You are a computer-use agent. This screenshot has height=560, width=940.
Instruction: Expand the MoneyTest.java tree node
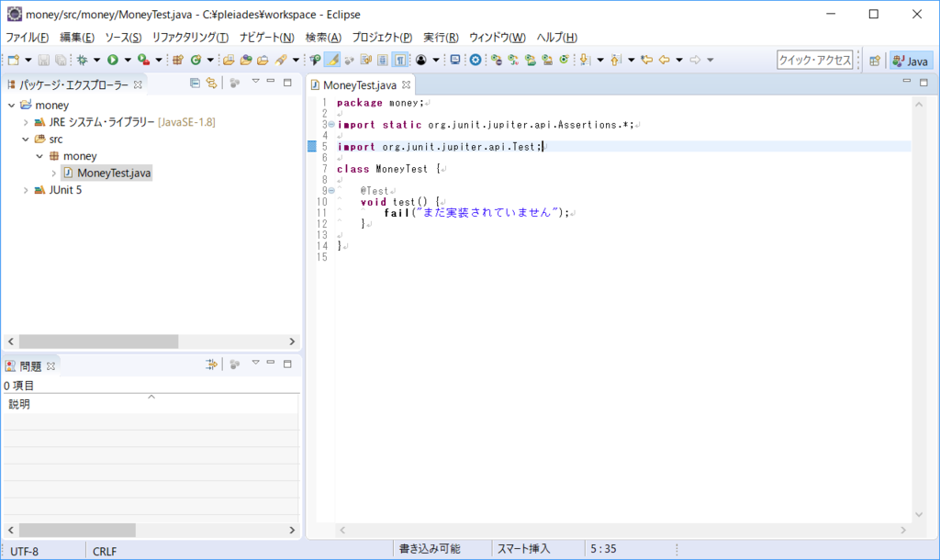(54, 174)
